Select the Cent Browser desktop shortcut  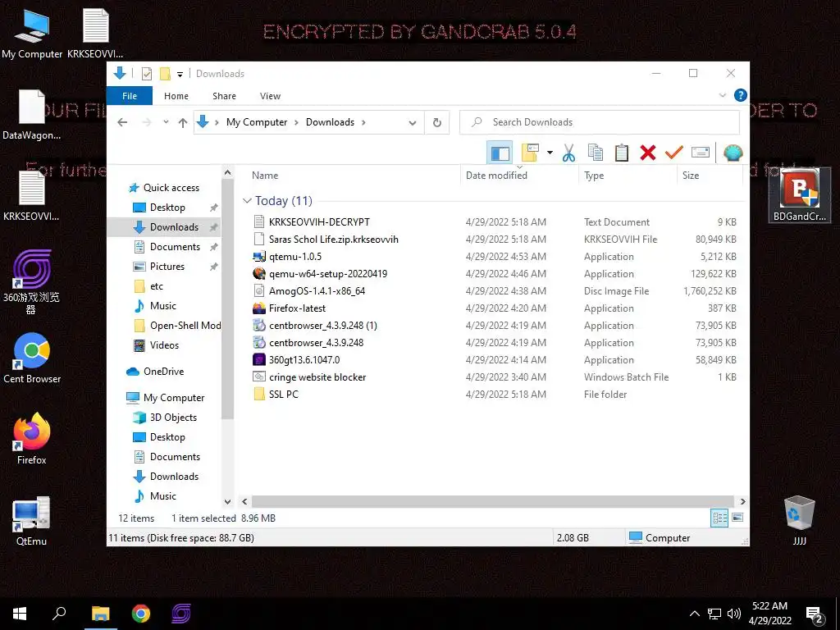tap(32, 358)
